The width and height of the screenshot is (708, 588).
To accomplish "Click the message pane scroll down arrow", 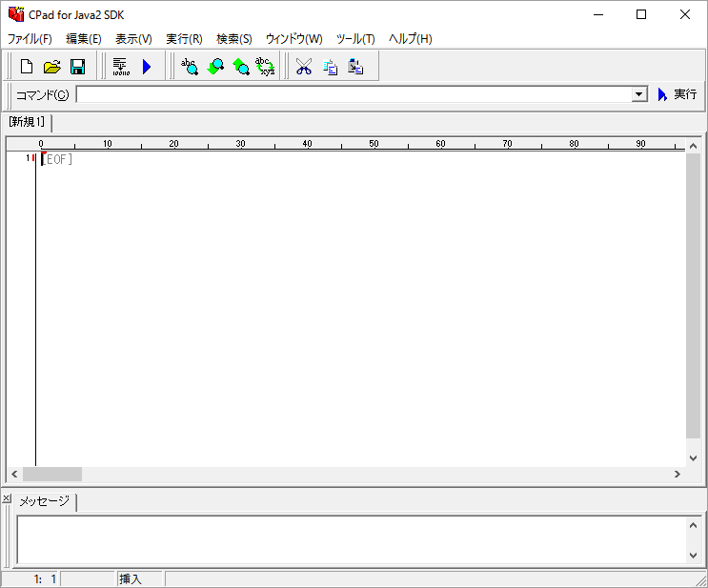I will coord(693,556).
